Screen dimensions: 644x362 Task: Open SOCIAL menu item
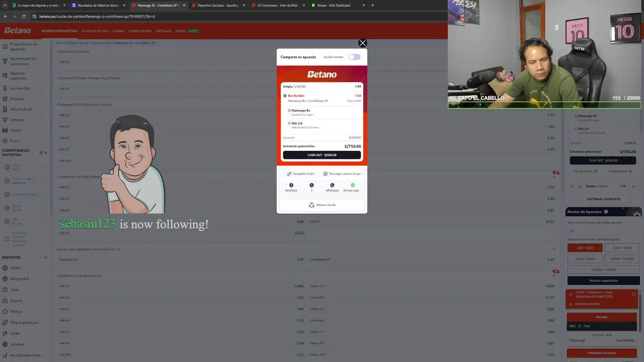181,31
